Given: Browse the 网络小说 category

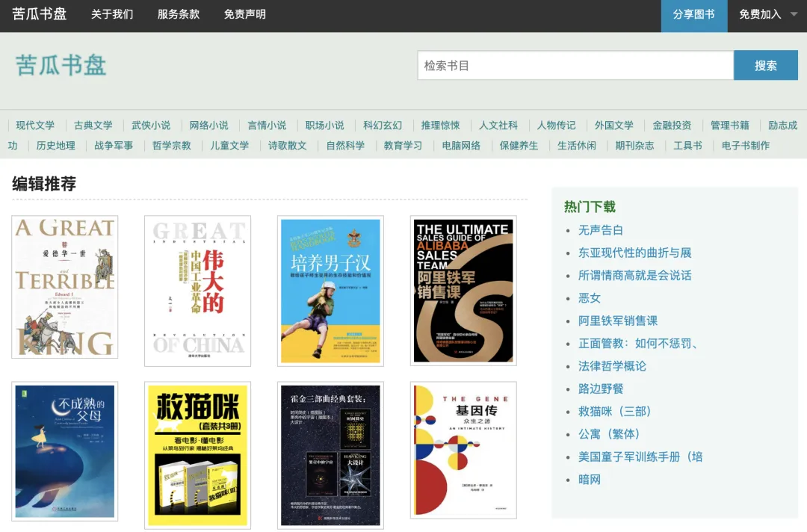Looking at the screenshot, I should (209, 125).
